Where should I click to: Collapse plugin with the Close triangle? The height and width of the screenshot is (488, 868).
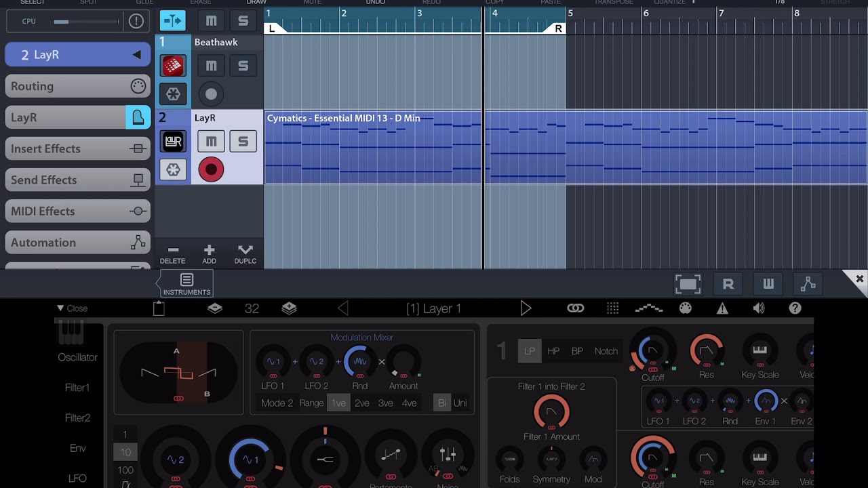[x=72, y=308]
